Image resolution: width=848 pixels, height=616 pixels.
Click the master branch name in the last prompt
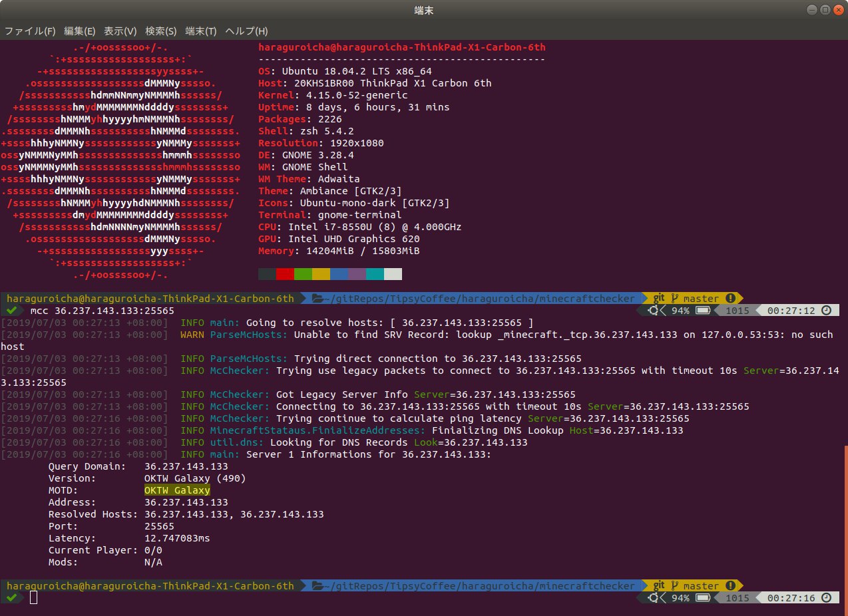701,586
